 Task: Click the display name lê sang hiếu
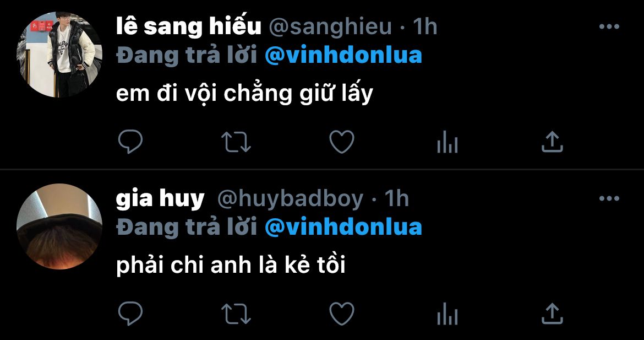click(188, 26)
